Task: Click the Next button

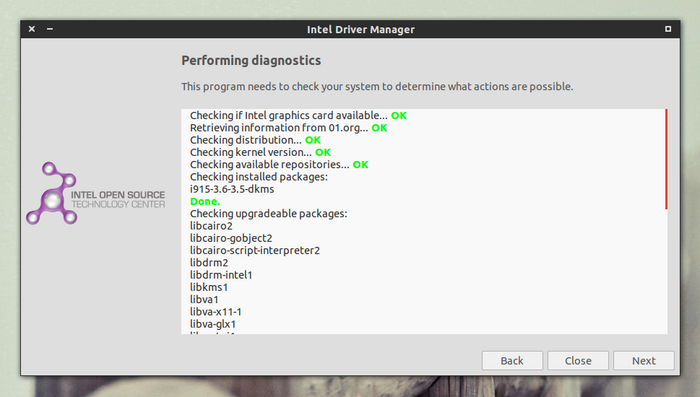Action: click(643, 360)
